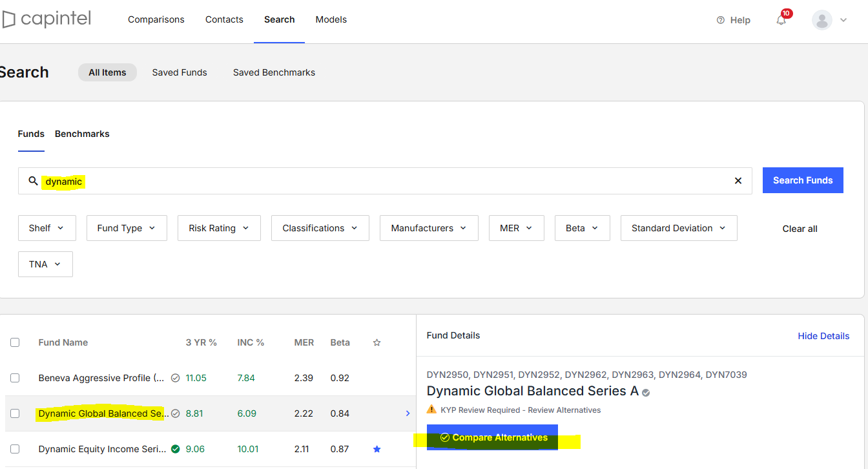This screenshot has width=868, height=469.
Task: Click Compare Alternatives button
Action: coord(492,437)
